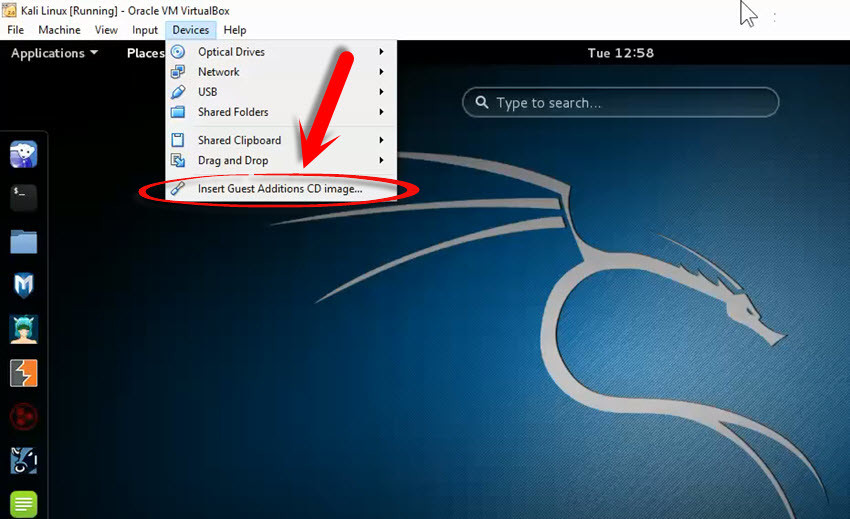This screenshot has height=519, width=850.
Task: Launch Armitage from the dock
Action: [x=23, y=329]
